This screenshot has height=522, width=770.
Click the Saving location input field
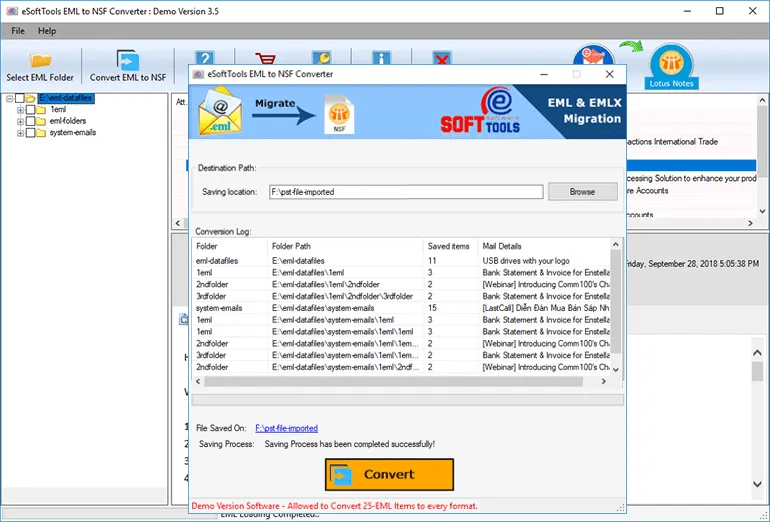coord(406,192)
